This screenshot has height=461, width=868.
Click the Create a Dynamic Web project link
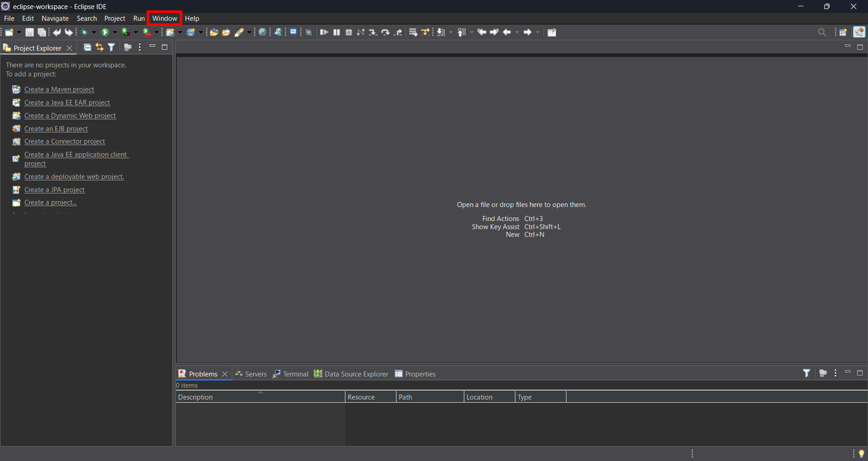click(x=70, y=115)
